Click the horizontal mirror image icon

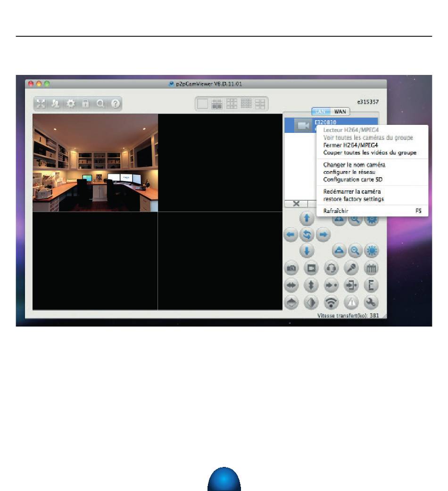point(311,303)
